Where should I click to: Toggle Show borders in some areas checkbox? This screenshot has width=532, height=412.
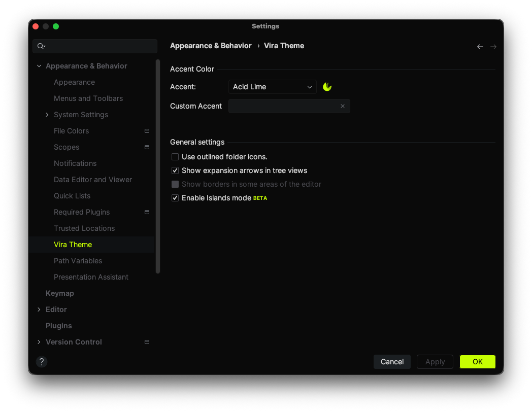(x=175, y=184)
